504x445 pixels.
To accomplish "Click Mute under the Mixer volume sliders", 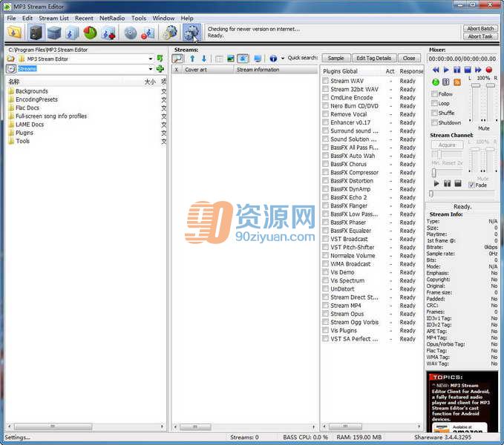I will click(x=484, y=128).
